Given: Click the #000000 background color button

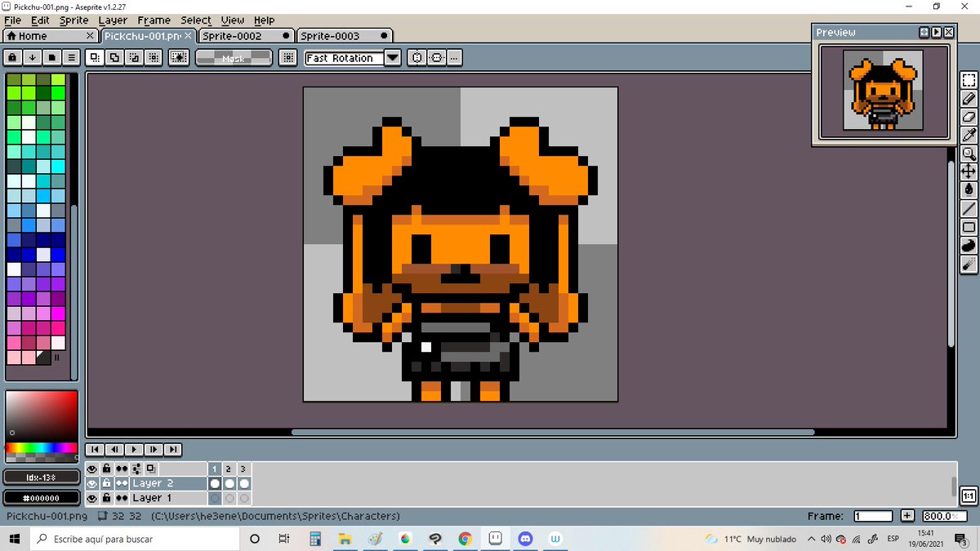Looking at the screenshot, I should (41, 498).
